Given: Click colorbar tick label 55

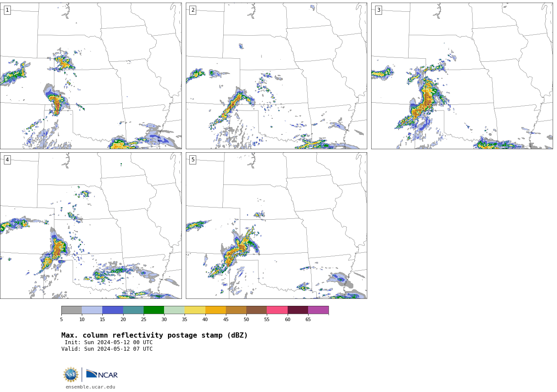Looking at the screenshot, I should (267, 320).
